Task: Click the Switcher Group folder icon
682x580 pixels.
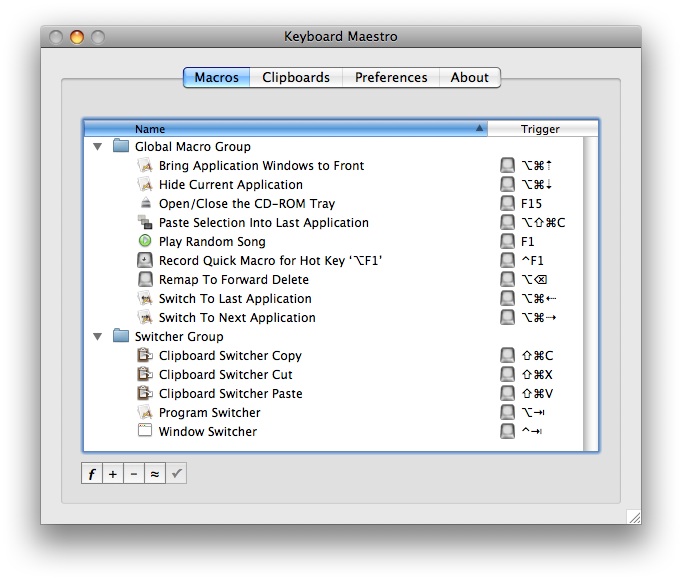Action: tap(121, 336)
